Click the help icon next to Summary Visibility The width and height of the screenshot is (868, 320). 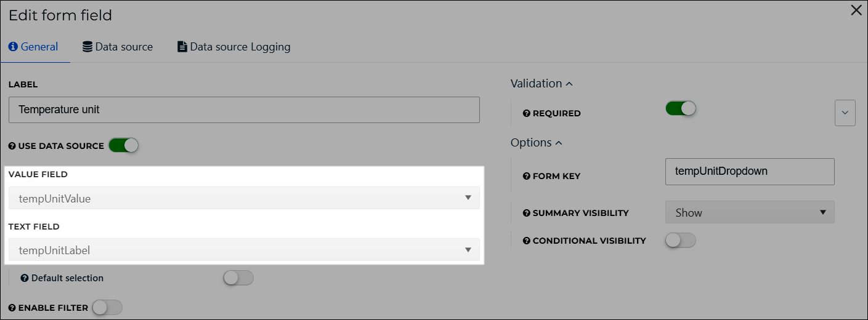(x=527, y=213)
